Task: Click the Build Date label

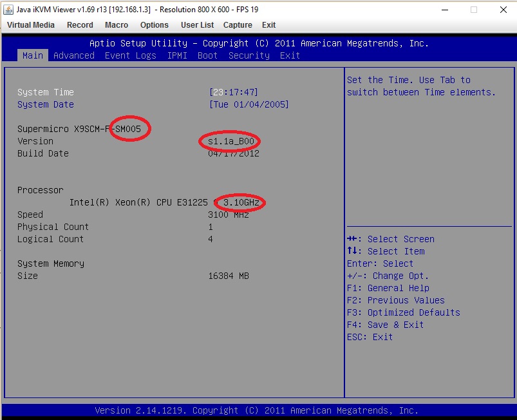Action: tap(43, 153)
